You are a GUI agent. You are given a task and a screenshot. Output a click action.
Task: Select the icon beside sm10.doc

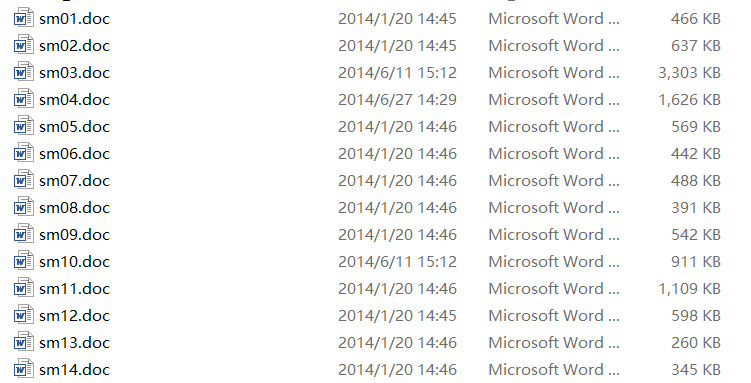point(23,261)
